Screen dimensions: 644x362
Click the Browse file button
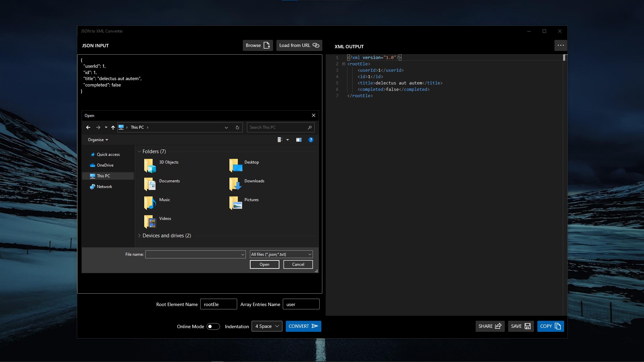(258, 45)
